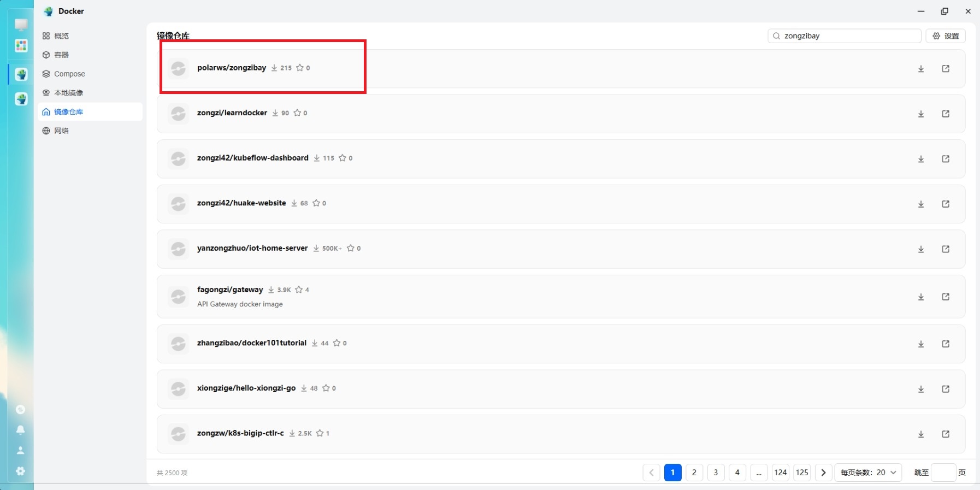
Task: Open yanzongzhuo/iot-home-server external link
Action: [x=946, y=249]
